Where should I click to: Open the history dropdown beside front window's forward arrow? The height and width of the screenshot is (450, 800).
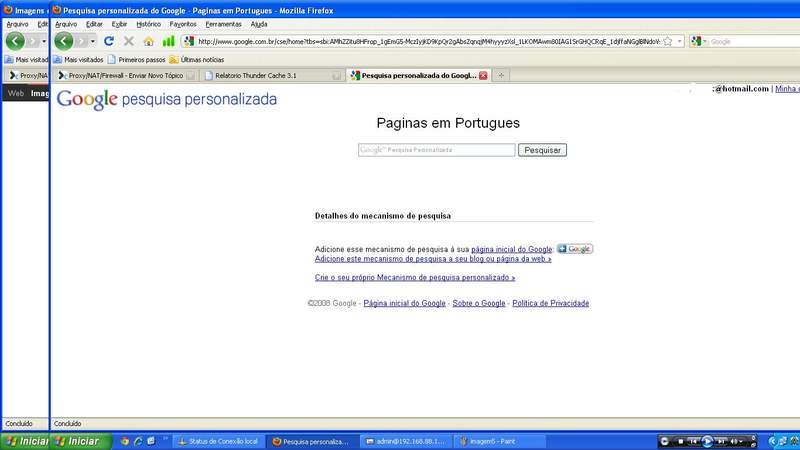(92, 41)
